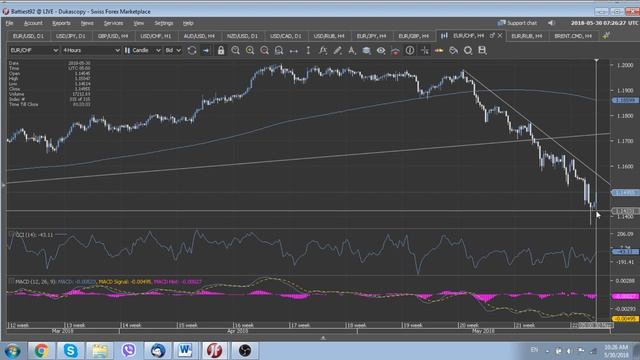
Task: Open the Help menu
Action: point(188,23)
